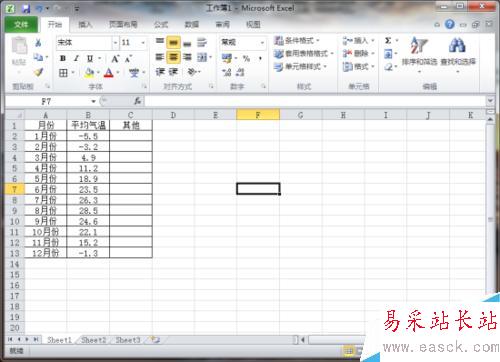Toggle Italic formatting

tap(76, 58)
